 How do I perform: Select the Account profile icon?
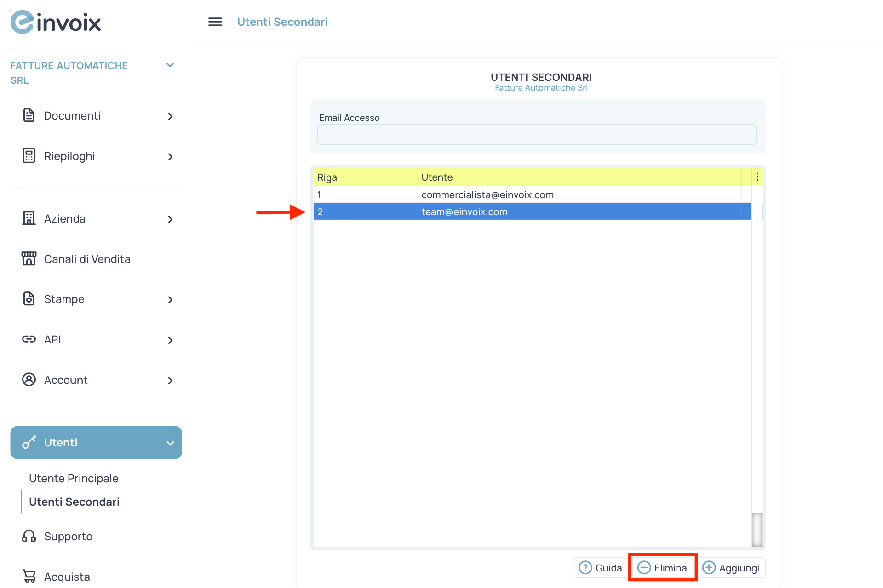(x=29, y=379)
